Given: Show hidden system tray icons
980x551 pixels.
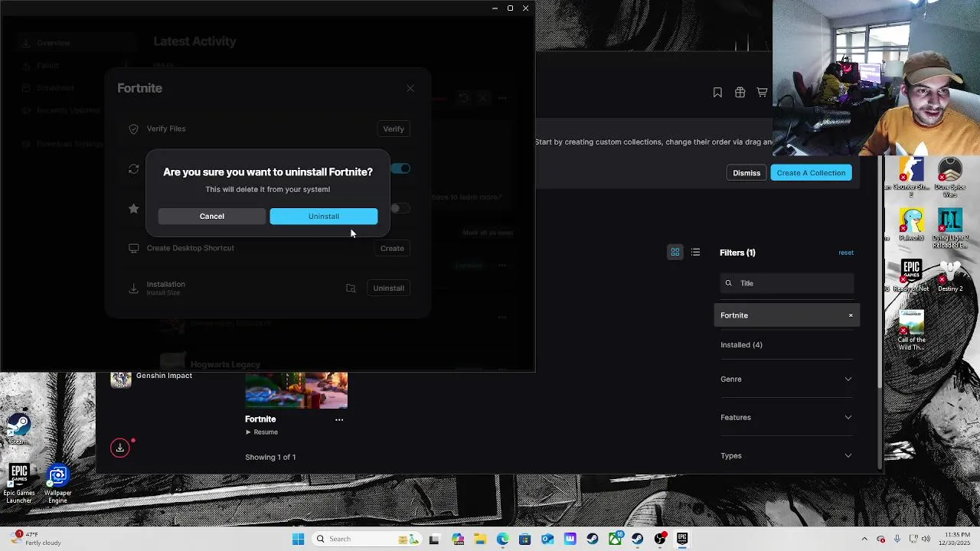Looking at the screenshot, I should point(864,539).
